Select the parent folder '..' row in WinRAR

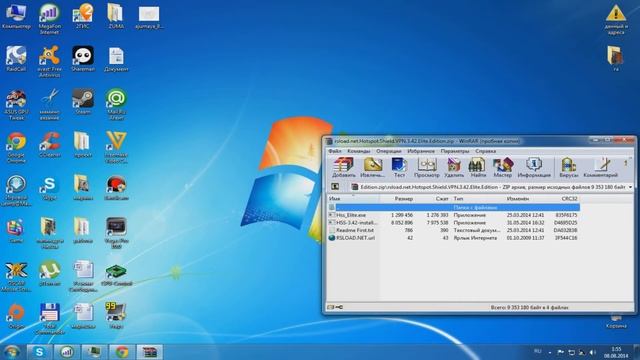453,207
